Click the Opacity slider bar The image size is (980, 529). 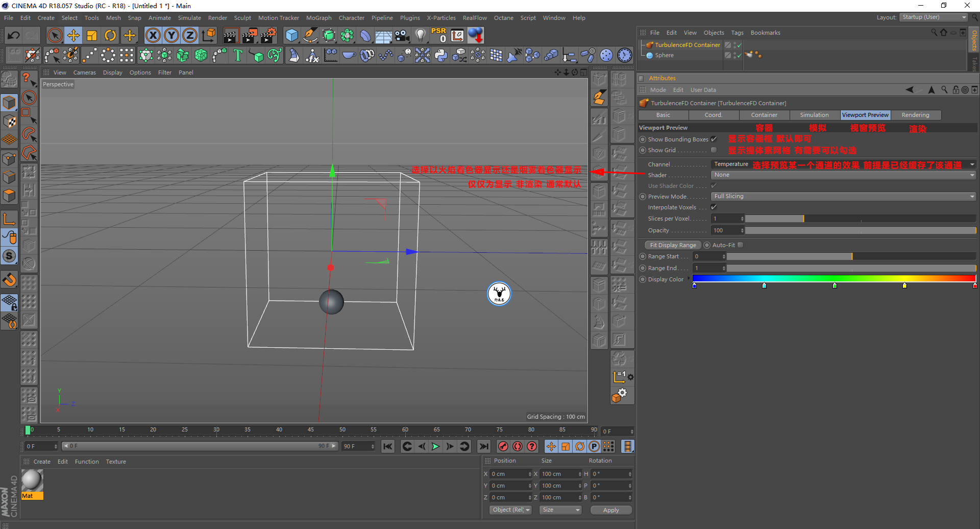(861, 230)
